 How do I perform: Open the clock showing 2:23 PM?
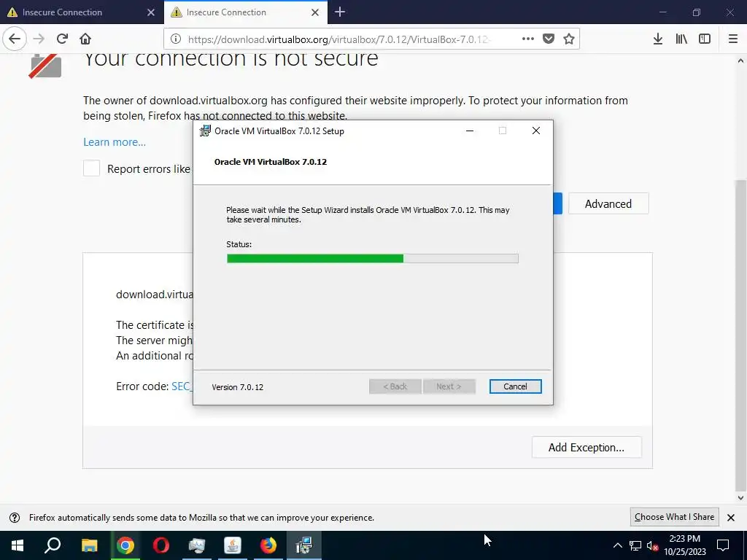[685, 545]
